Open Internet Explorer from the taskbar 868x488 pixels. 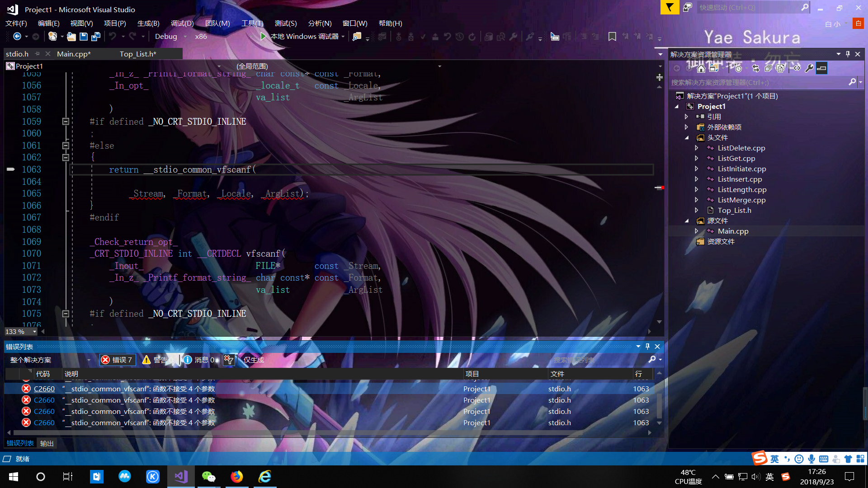click(264, 476)
